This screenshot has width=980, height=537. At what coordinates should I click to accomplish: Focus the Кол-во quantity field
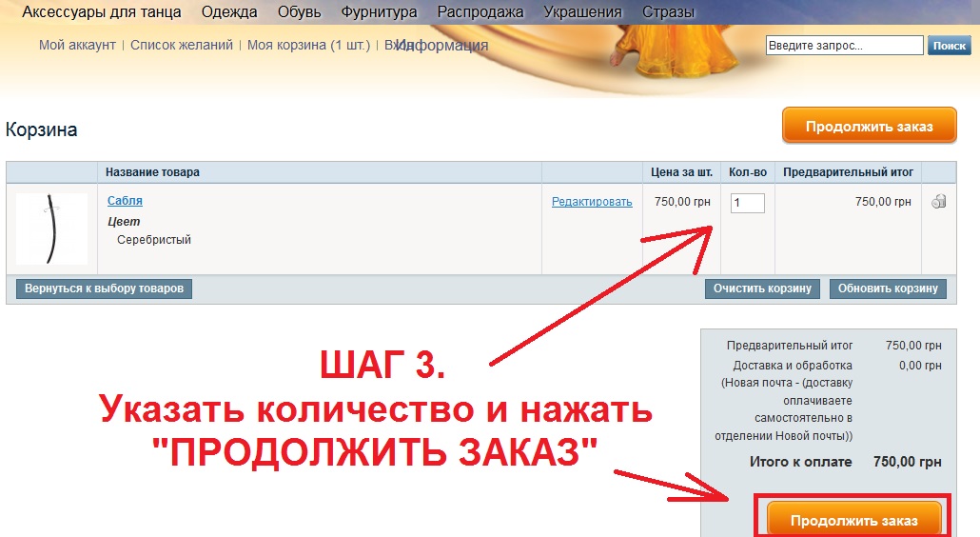tap(747, 203)
